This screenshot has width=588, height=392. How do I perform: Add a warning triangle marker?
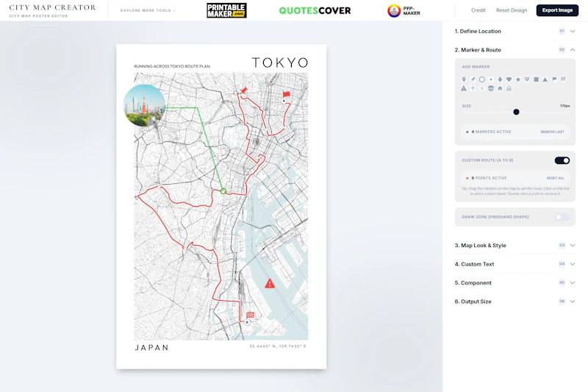464,88
